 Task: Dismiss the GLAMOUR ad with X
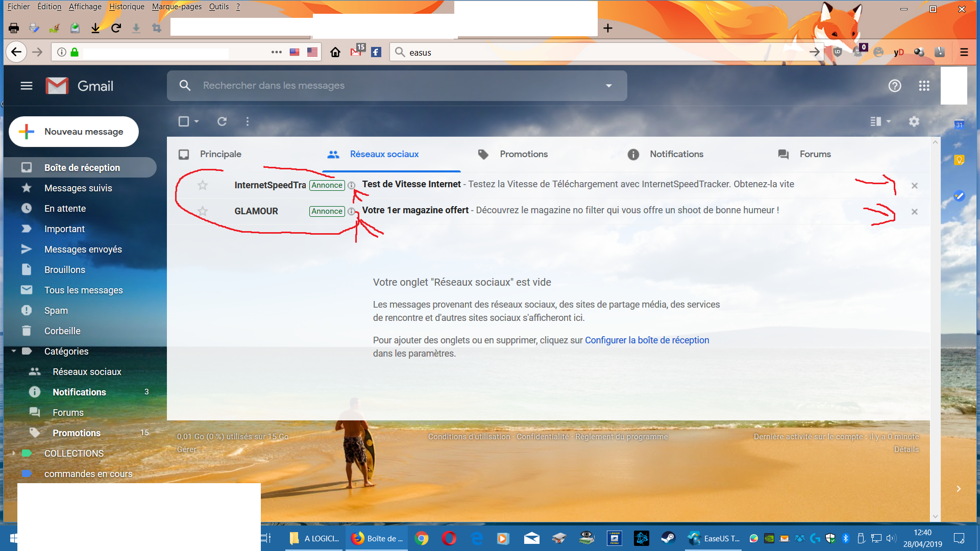[914, 211]
